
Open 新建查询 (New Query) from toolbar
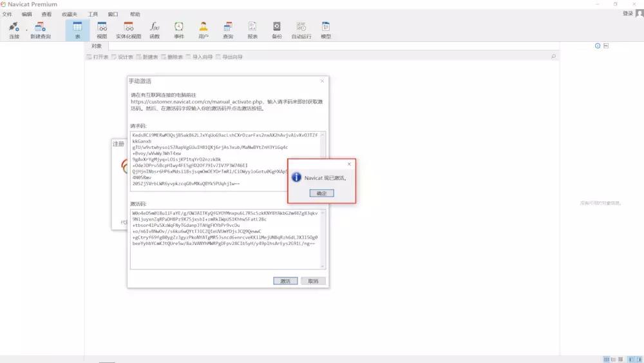40,30
